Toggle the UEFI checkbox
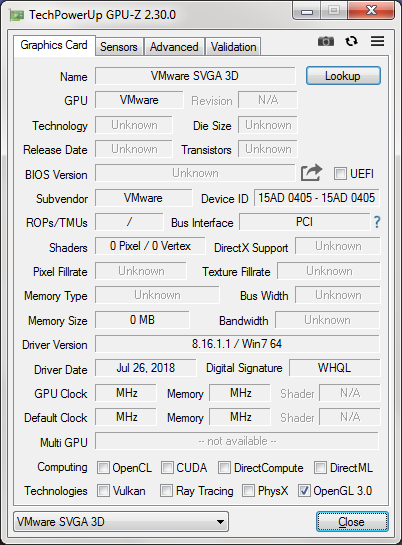 (x=340, y=173)
